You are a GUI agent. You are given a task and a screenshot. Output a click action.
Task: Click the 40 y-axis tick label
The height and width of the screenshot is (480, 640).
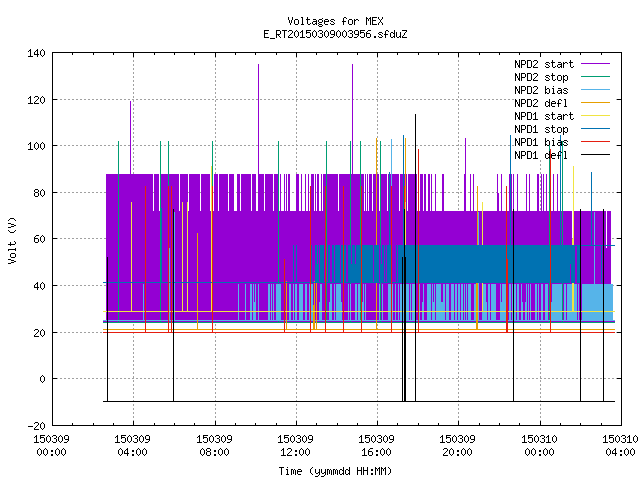(40, 286)
